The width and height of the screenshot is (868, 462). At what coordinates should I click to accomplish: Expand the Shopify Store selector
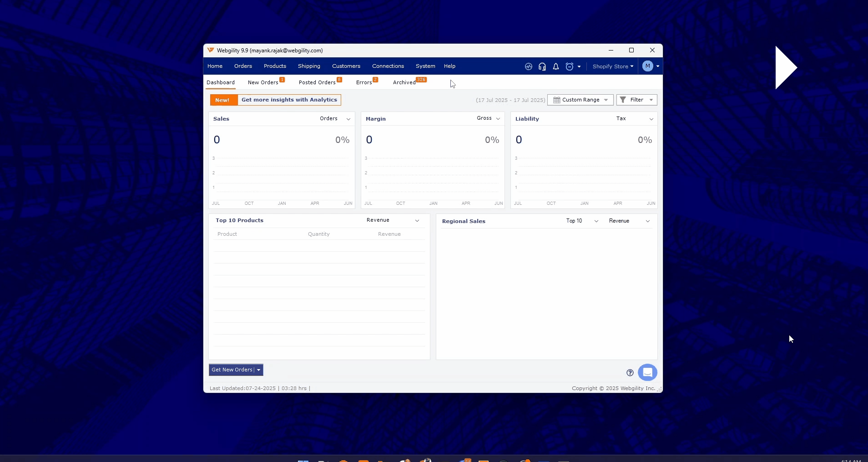(613, 66)
